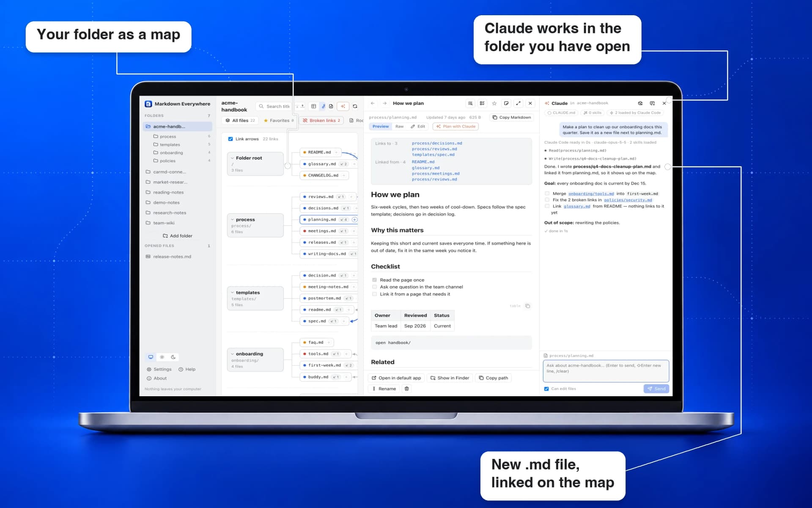This screenshot has width=812, height=508.
Task: Toggle the Can edit files checkbox
Action: pos(546,389)
